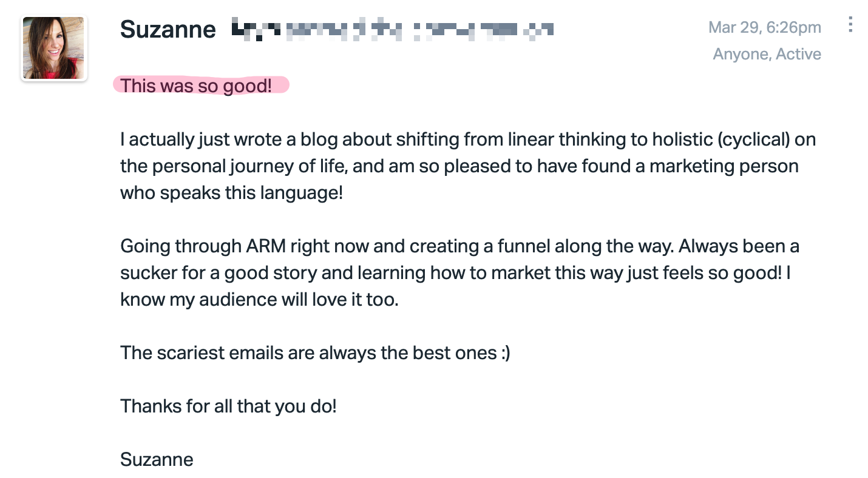
Task: Click the Mar 29, 6:26pm timestamp
Action: pos(765,27)
